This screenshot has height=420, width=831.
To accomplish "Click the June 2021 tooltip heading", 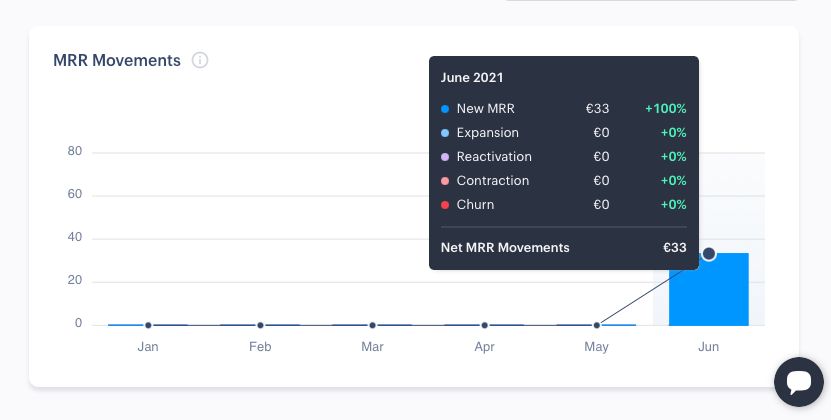I will click(472, 77).
